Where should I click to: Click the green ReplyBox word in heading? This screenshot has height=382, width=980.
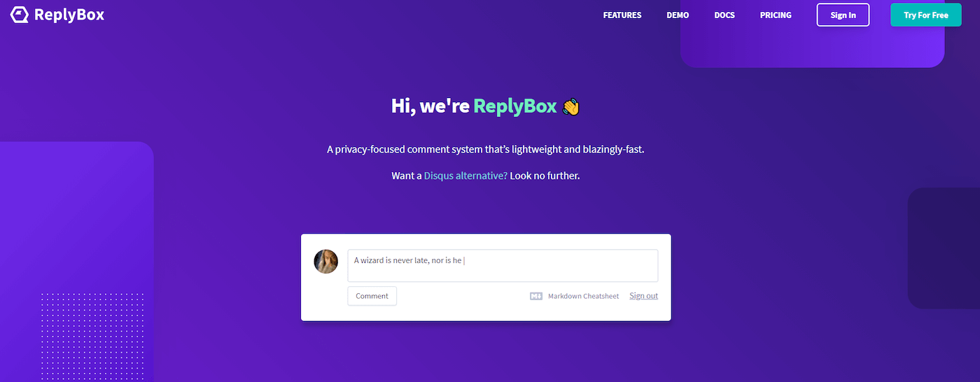click(x=515, y=106)
